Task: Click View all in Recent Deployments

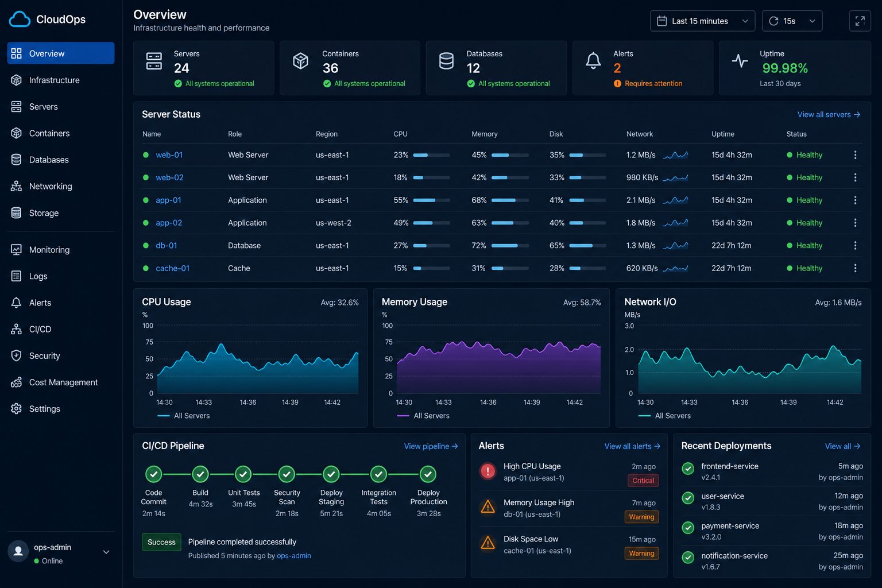Action: pos(842,446)
